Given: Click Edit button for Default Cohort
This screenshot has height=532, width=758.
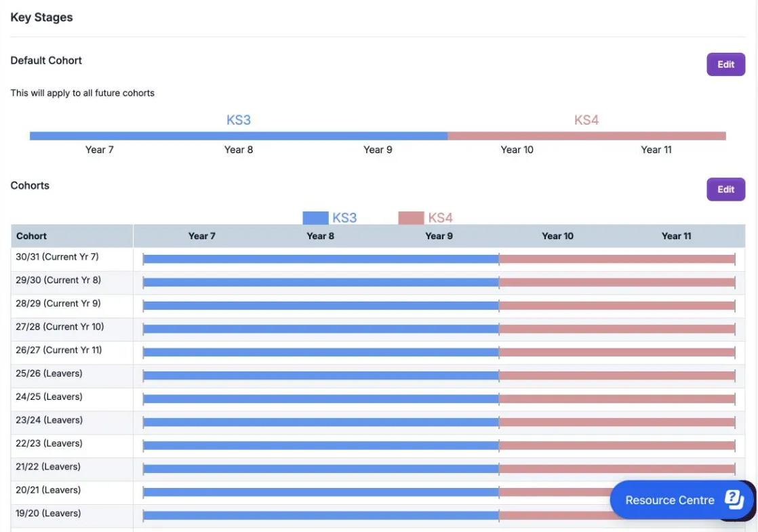Looking at the screenshot, I should [x=725, y=64].
